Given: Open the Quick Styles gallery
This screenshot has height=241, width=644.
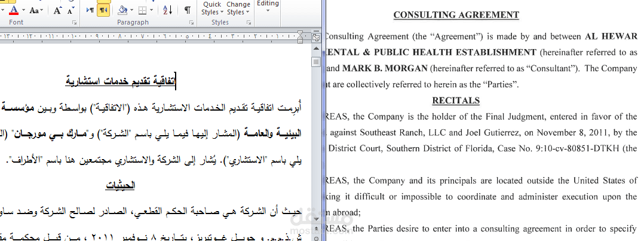Looking at the screenshot, I should click(x=212, y=8).
